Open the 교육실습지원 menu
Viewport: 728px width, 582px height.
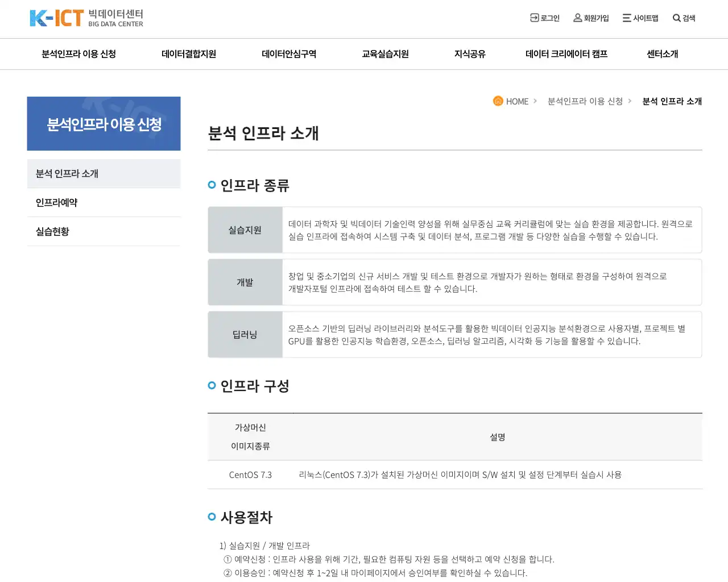(x=386, y=54)
